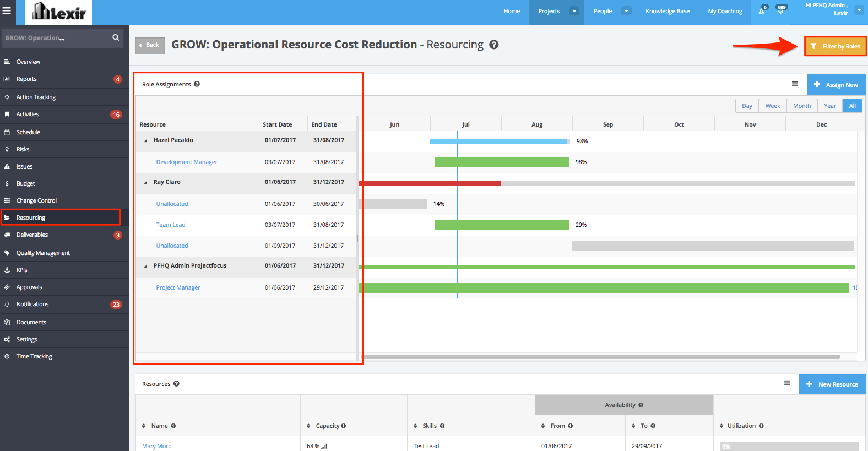This screenshot has height=451, width=868.
Task: Click Assign New button
Action: [x=836, y=85]
